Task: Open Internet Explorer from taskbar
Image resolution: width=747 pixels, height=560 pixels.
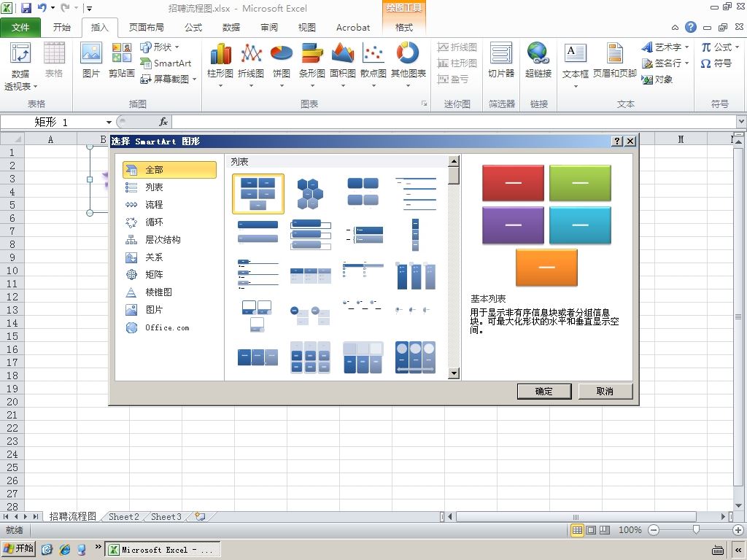Action: click(x=65, y=550)
